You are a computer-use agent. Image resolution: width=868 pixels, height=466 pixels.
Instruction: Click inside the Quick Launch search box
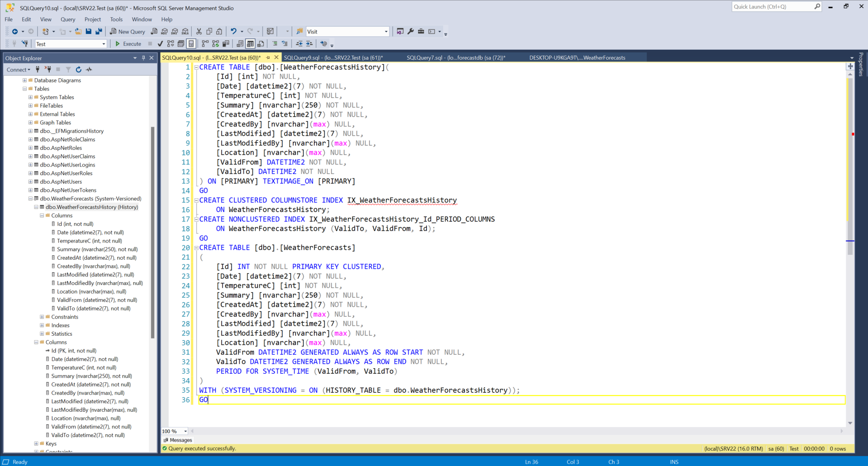click(774, 6)
